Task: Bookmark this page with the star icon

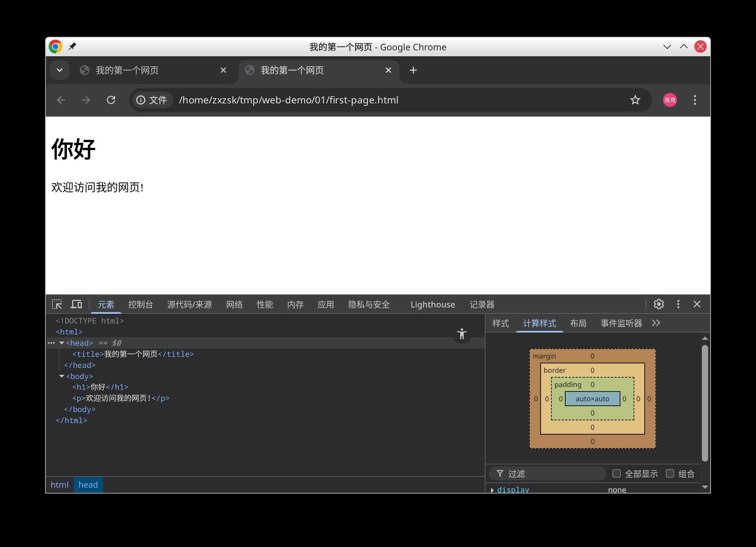Action: click(635, 100)
